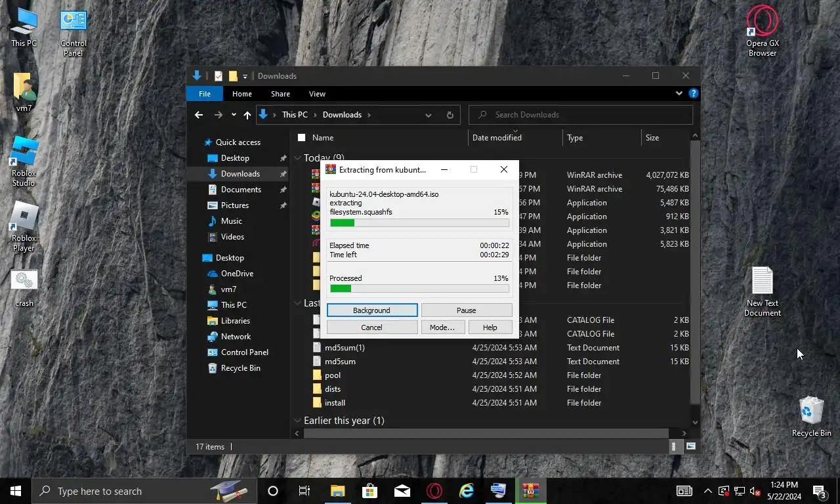Open Music in the navigation pane
This screenshot has width=840, height=504.
pos(231,221)
